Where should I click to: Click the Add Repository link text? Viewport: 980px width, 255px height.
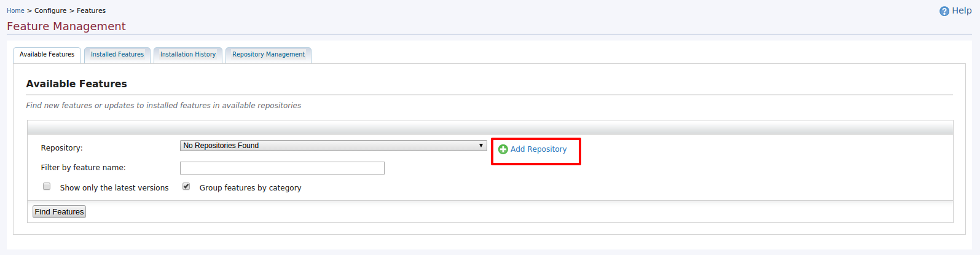point(538,149)
